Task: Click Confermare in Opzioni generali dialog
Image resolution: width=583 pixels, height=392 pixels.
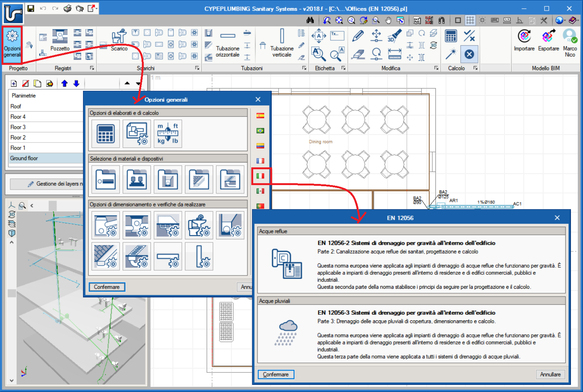Action: (x=107, y=287)
